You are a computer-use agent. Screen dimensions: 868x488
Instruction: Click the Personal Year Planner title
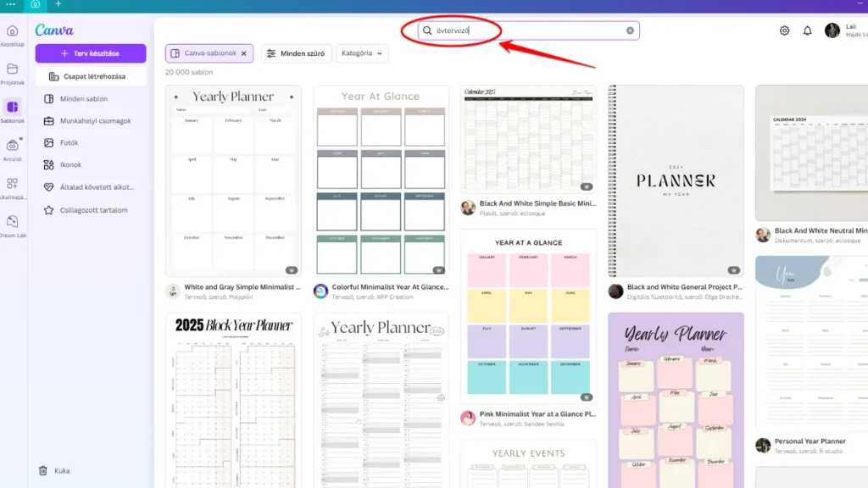pyautogui.click(x=810, y=441)
